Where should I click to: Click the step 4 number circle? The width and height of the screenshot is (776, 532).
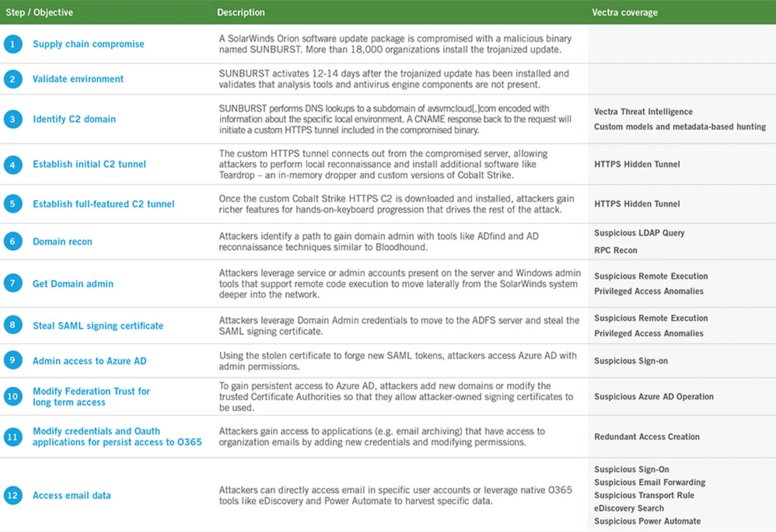pyautogui.click(x=13, y=164)
